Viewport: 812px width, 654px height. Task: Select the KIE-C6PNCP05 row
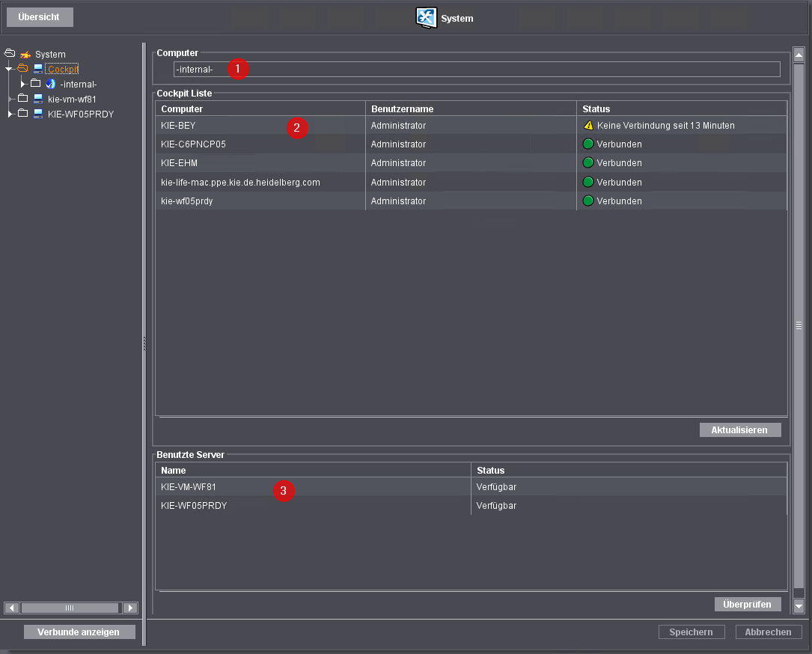tap(471, 144)
